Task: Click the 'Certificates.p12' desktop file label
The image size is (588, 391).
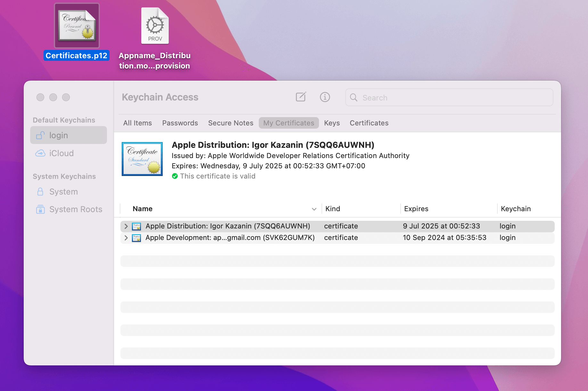Action: [x=77, y=56]
